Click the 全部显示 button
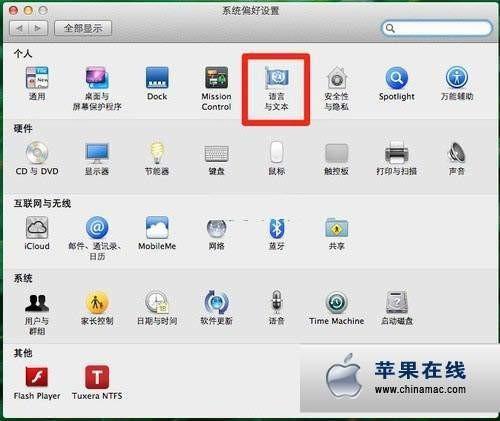This screenshot has height=421, width=500. pos(83,28)
